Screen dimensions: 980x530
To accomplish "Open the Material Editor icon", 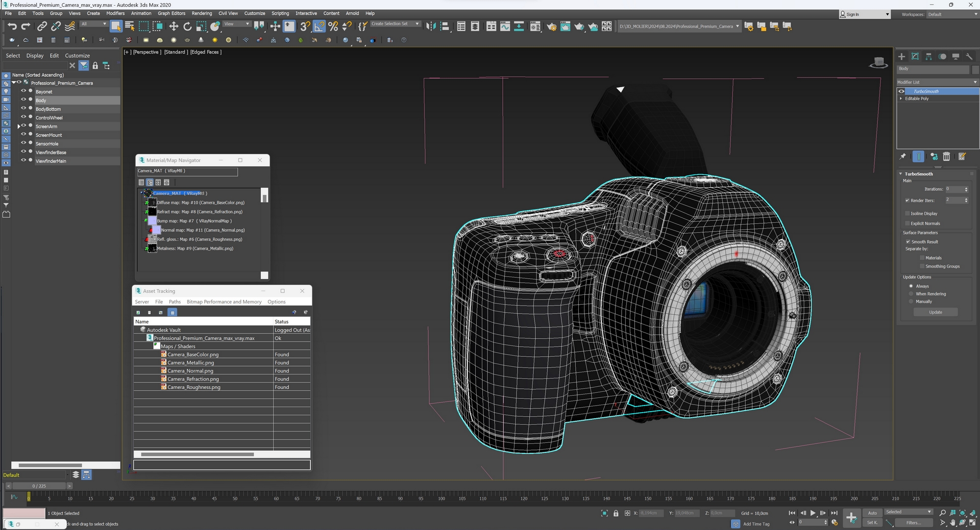I will click(x=535, y=26).
